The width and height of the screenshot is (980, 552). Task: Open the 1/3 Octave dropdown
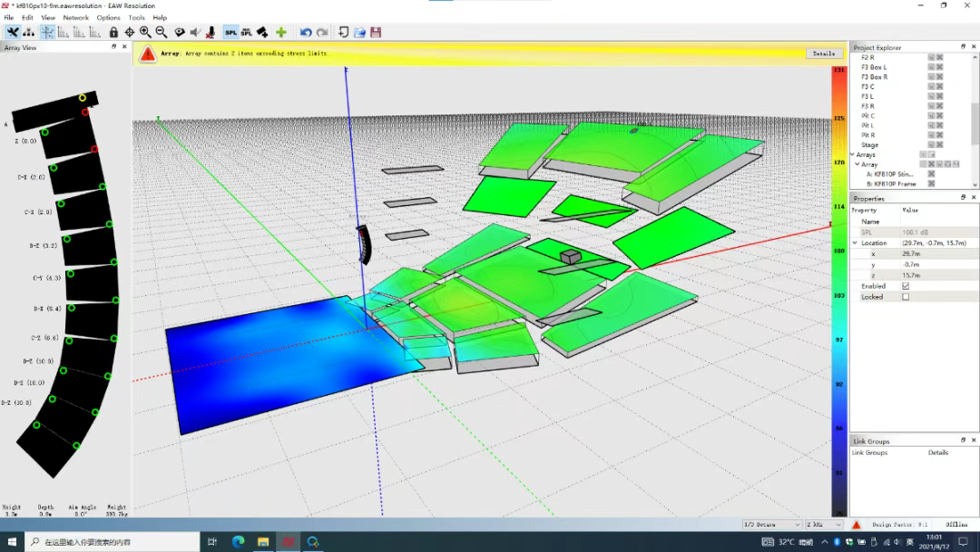[x=771, y=525]
